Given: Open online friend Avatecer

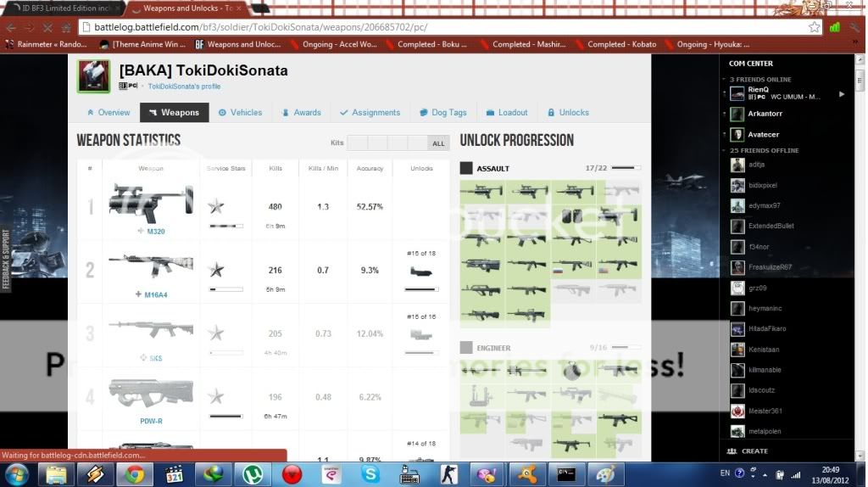Looking at the screenshot, I should click(764, 135).
